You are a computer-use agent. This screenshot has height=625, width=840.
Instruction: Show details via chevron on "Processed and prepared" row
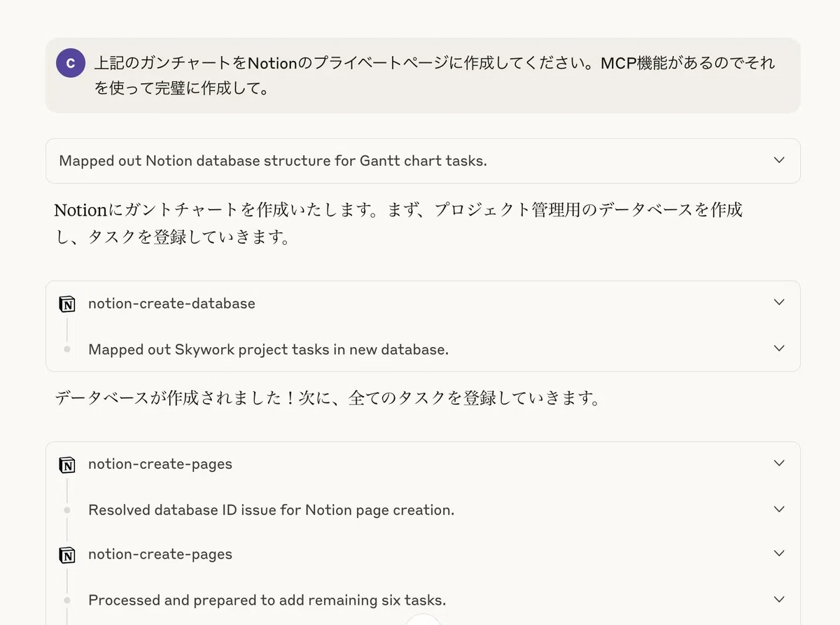[779, 600]
